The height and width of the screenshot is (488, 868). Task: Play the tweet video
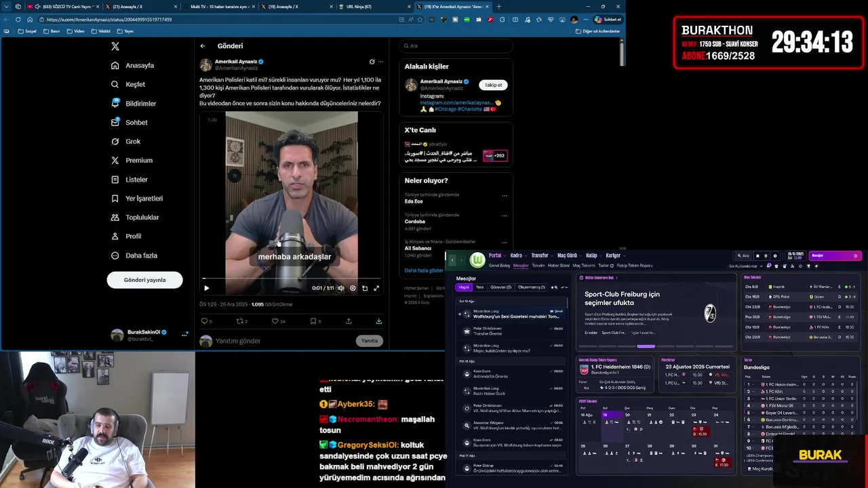pyautogui.click(x=207, y=288)
